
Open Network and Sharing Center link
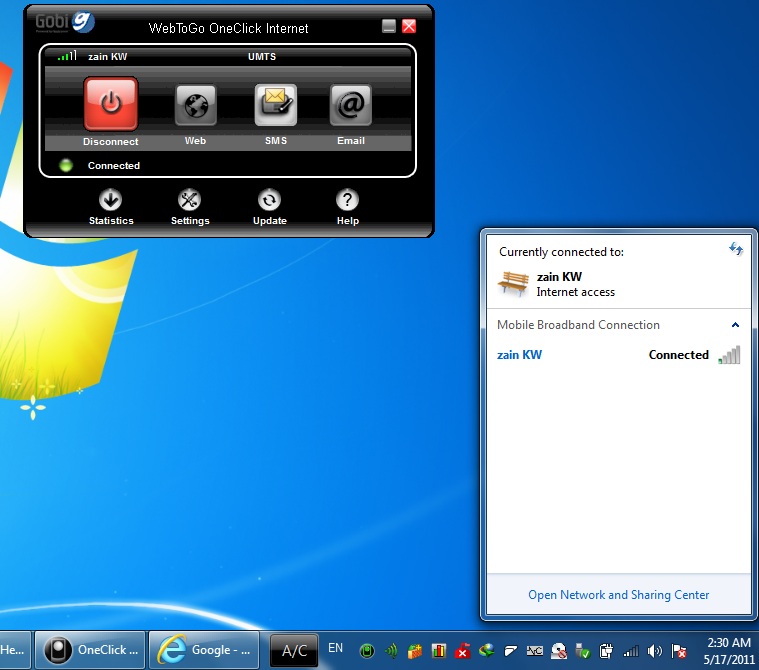pos(618,594)
